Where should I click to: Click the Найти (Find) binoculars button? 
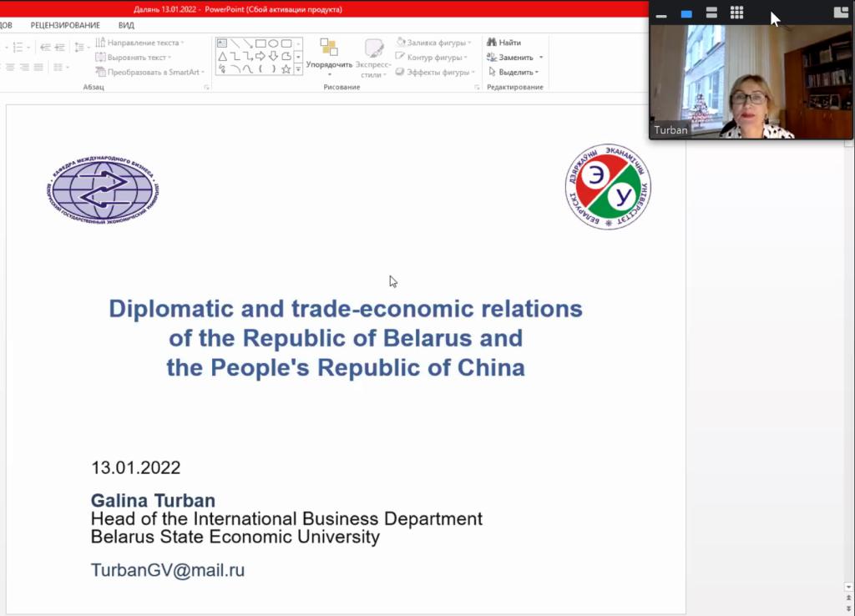tap(504, 43)
